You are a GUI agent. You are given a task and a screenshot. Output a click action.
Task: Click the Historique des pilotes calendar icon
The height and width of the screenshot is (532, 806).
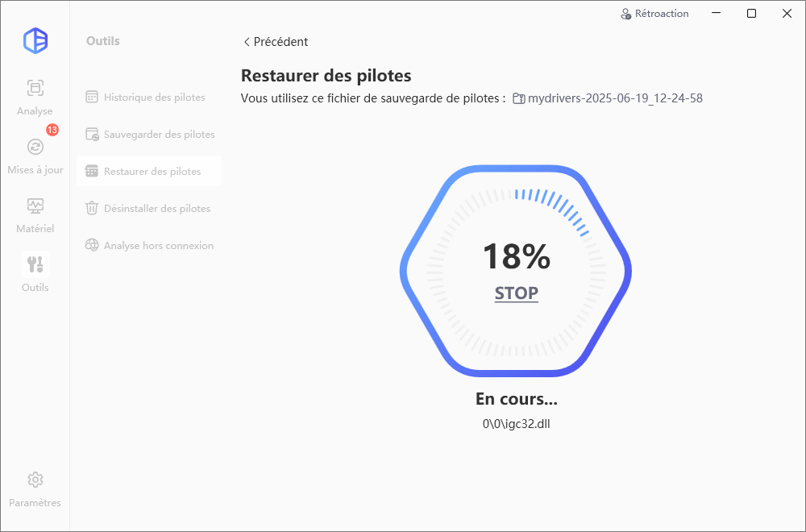pyautogui.click(x=92, y=98)
